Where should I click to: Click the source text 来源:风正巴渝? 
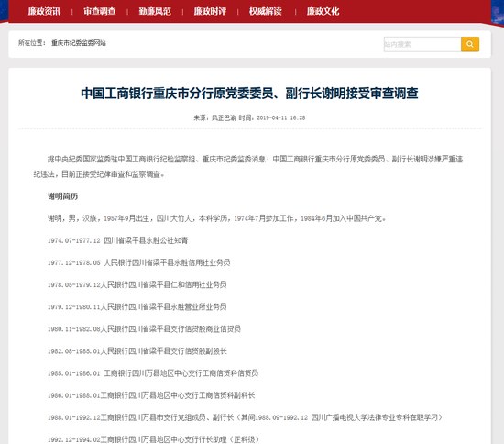(214, 117)
